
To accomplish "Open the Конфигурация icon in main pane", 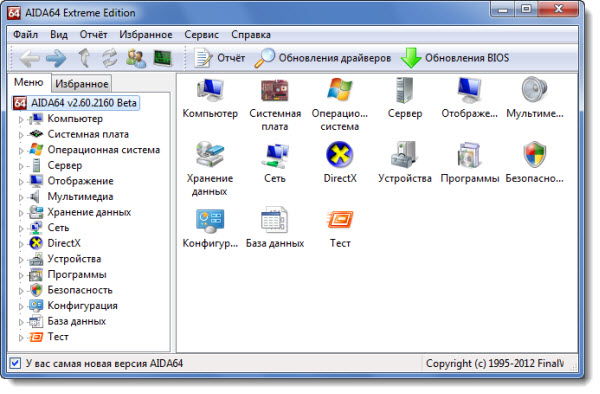I will (x=210, y=221).
